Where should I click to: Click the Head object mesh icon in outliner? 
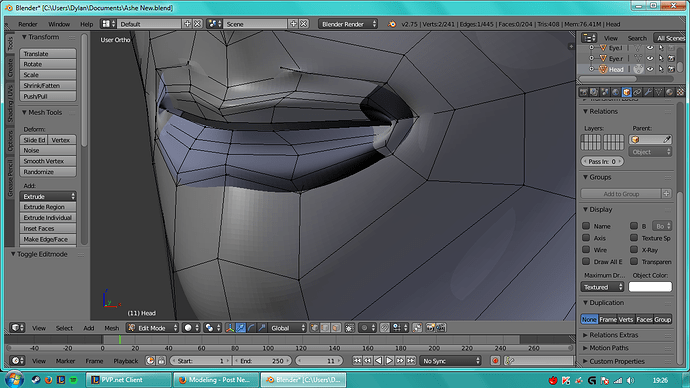pyautogui.click(x=603, y=69)
